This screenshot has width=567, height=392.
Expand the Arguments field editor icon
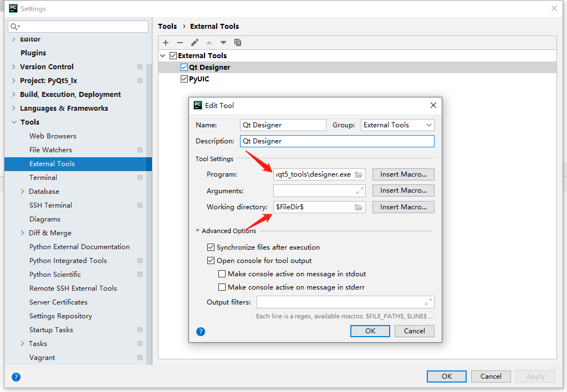coord(360,191)
